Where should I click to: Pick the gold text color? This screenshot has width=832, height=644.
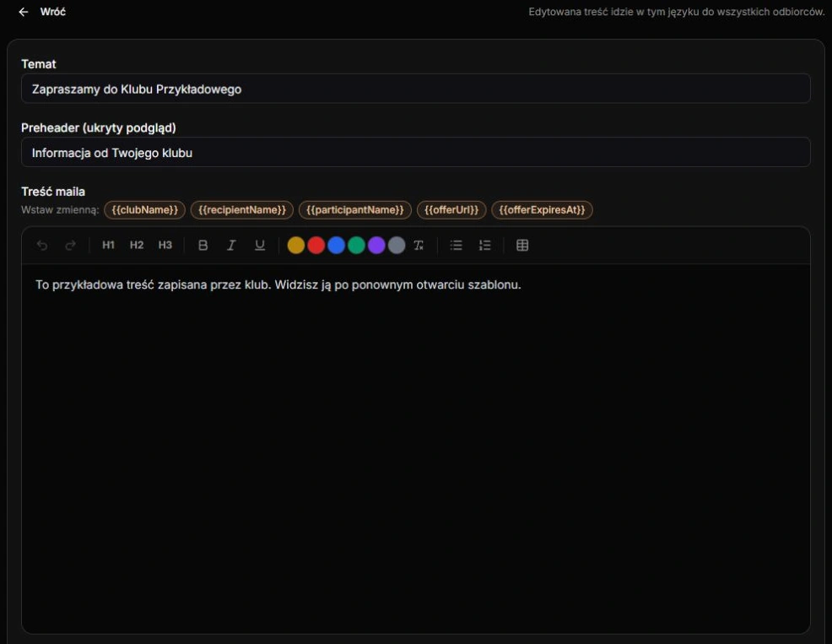pos(296,246)
